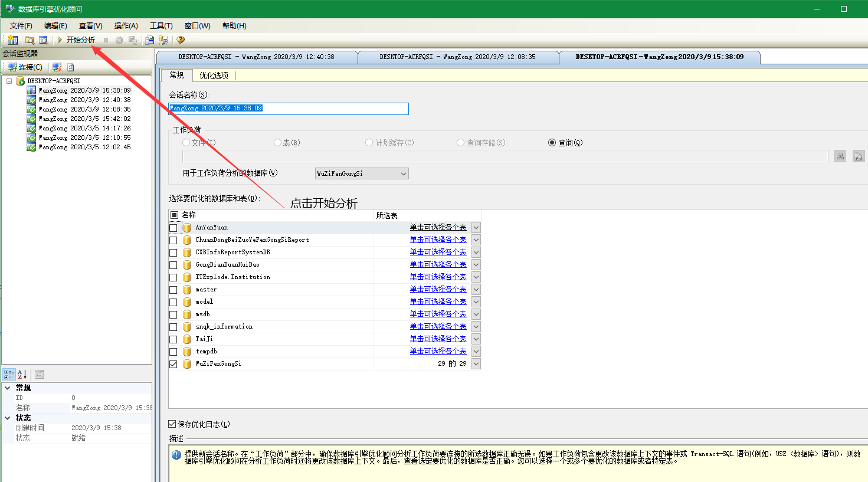Sort properties alphabetically using the AZ icon
868x482 pixels.
point(21,373)
